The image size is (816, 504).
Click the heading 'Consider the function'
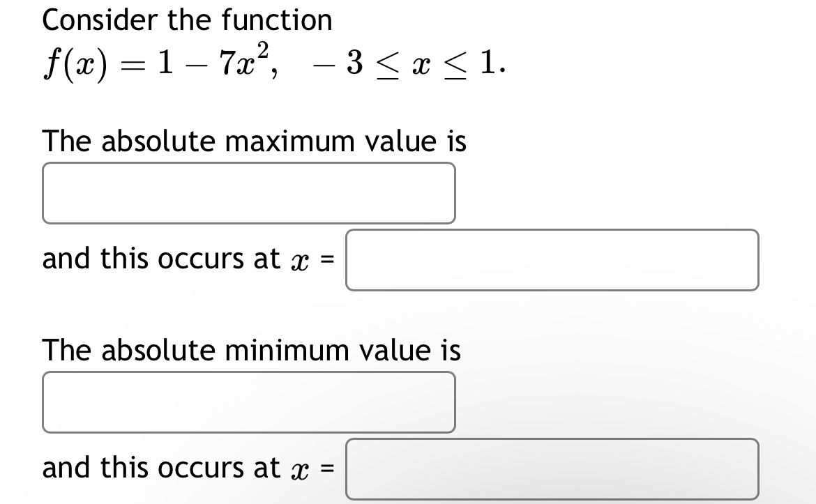[x=187, y=20]
